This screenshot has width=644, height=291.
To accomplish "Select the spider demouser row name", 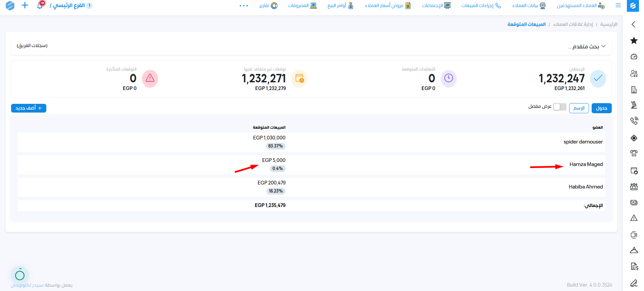I will pyautogui.click(x=583, y=142).
